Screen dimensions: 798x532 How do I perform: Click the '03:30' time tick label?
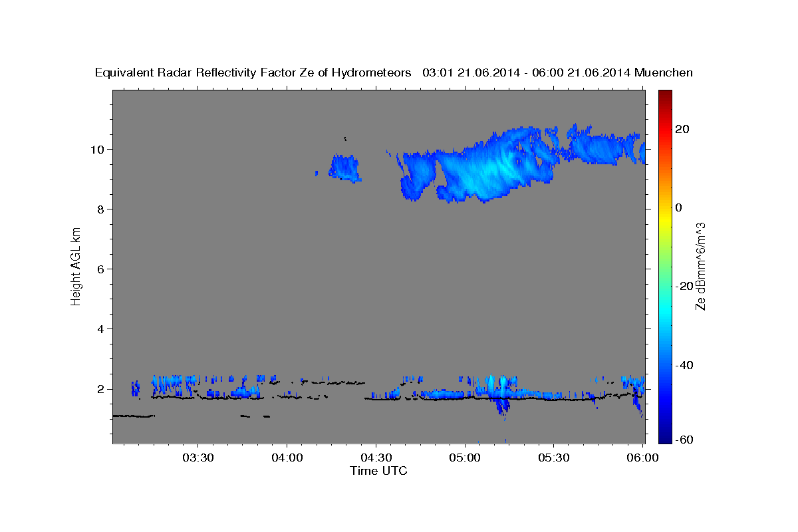[198, 458]
